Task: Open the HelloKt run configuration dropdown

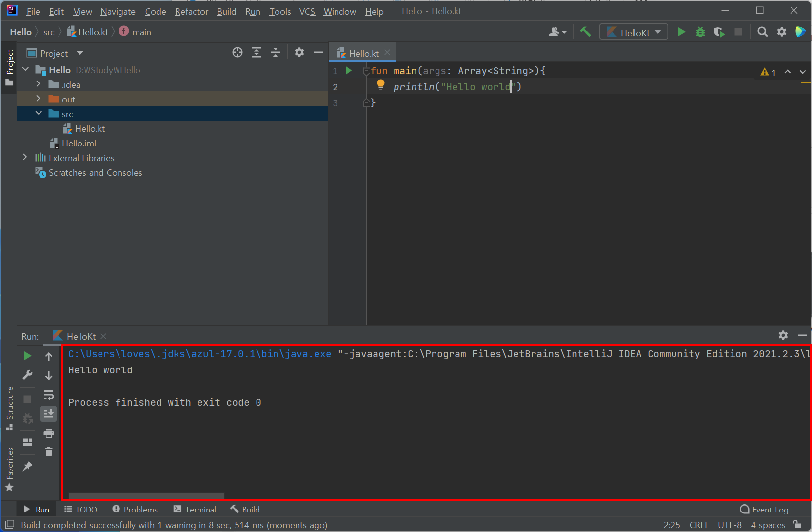Action: point(634,32)
